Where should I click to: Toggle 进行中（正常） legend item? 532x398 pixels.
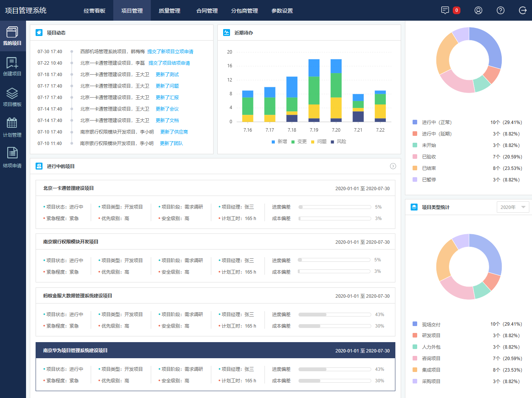[x=432, y=122]
